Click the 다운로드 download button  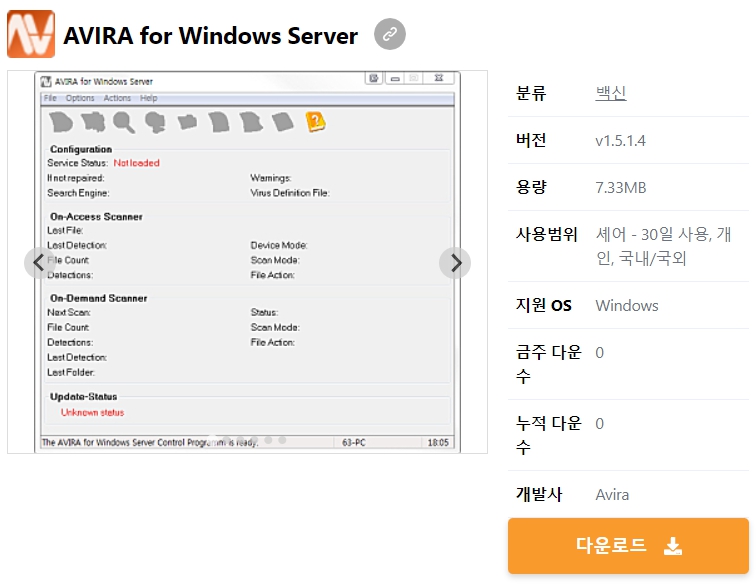[x=628, y=546]
